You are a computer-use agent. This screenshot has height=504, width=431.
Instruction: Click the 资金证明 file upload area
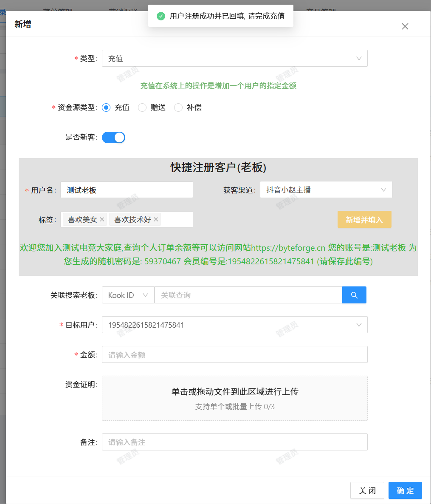point(235,398)
